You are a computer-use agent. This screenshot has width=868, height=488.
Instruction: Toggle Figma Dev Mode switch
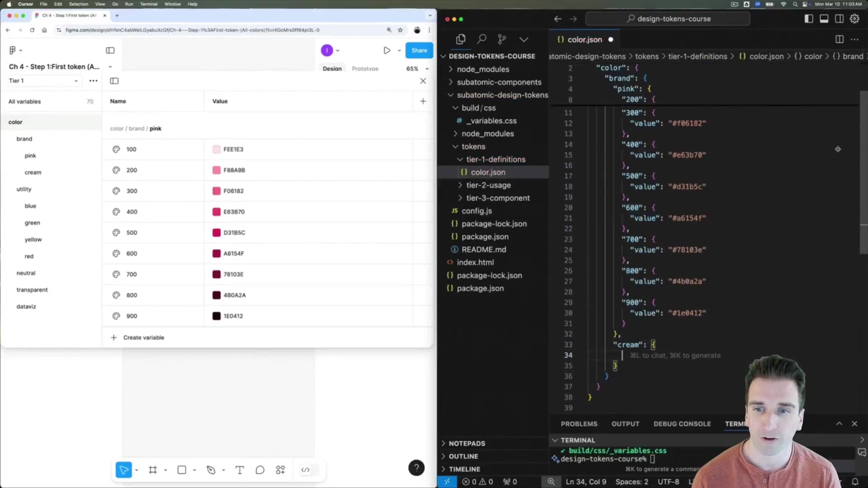pos(310,470)
